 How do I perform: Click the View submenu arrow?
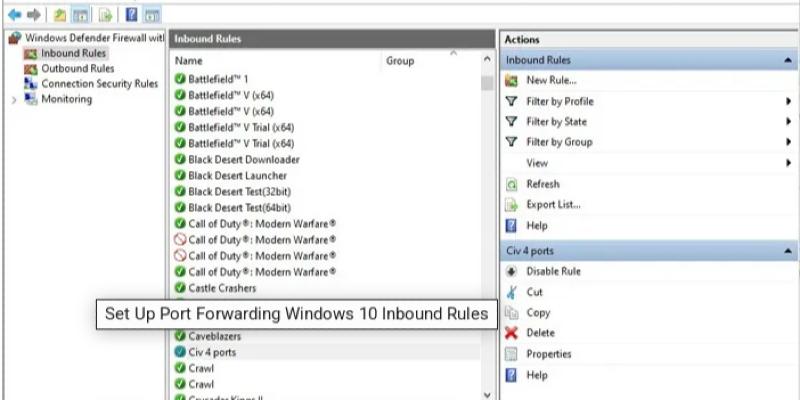(x=789, y=163)
